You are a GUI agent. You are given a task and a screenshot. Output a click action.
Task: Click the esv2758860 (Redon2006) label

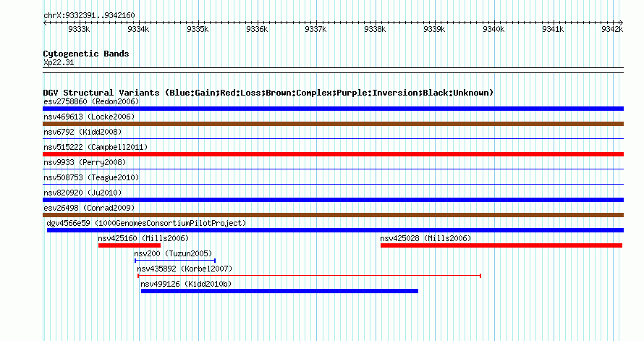click(x=91, y=101)
